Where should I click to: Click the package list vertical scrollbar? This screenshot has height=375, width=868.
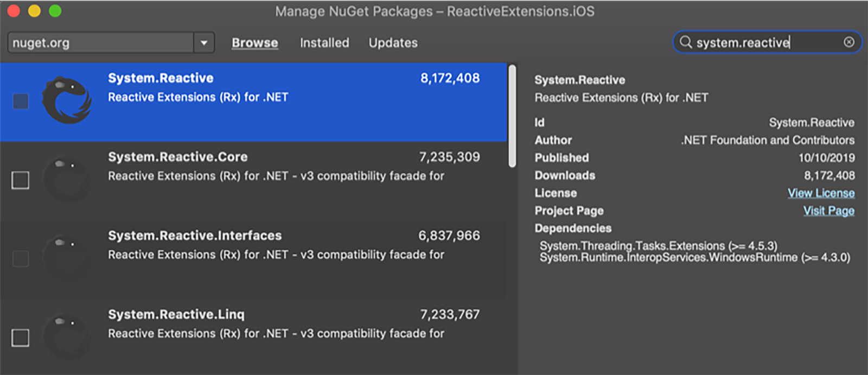(512, 117)
